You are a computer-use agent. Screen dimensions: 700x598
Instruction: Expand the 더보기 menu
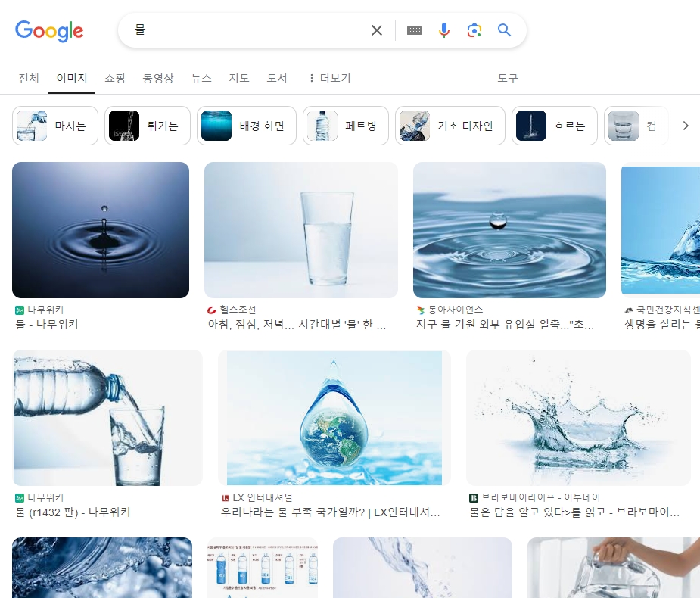[x=330, y=78]
